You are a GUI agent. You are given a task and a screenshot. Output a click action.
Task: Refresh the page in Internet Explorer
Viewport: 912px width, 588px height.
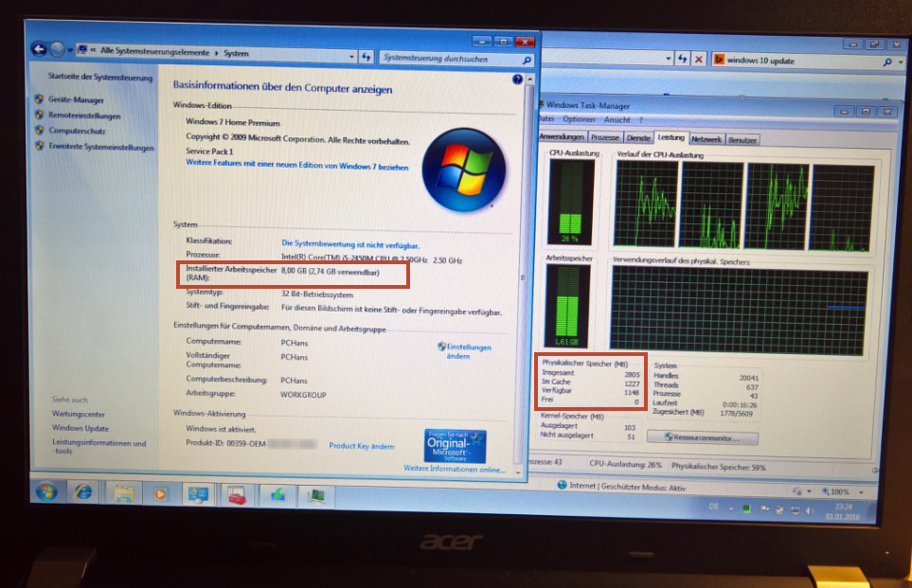click(682, 58)
